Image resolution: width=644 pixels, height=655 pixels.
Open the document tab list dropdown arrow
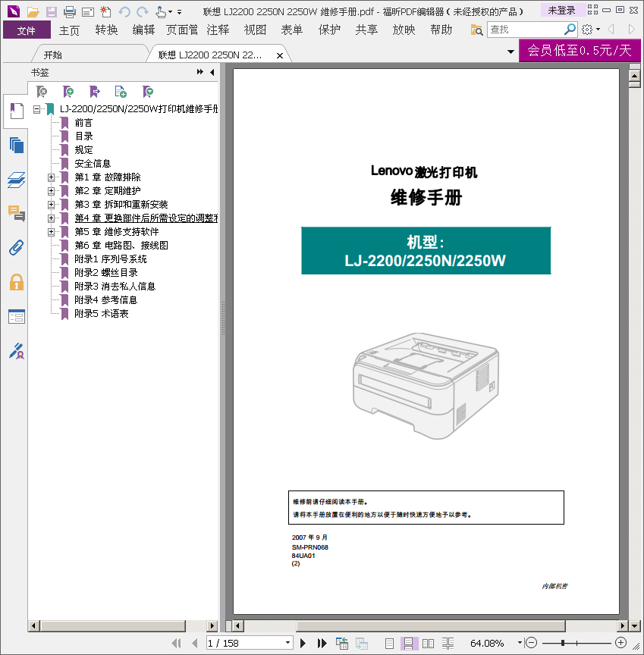(510, 52)
